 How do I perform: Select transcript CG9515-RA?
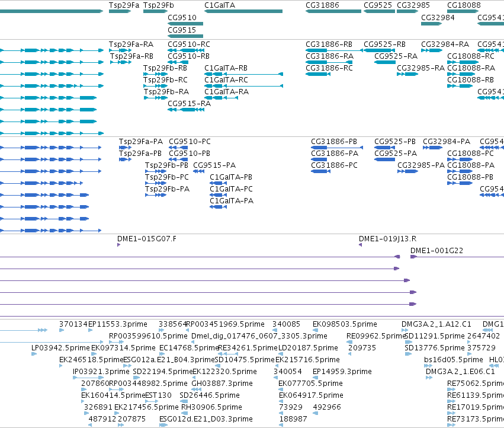[190, 104]
